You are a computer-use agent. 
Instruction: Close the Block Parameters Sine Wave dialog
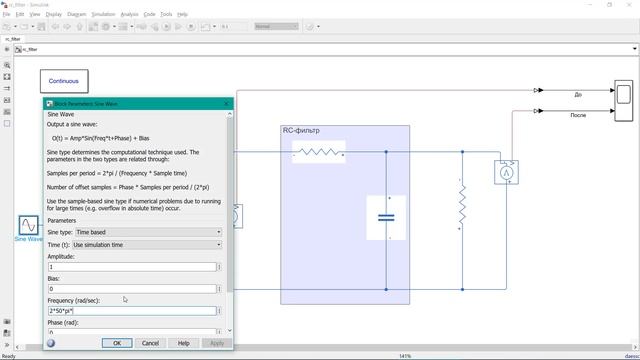point(227,104)
